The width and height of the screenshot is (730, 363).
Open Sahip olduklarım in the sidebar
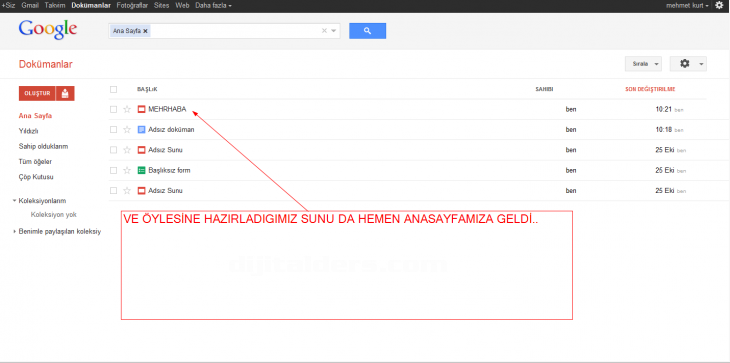point(43,147)
